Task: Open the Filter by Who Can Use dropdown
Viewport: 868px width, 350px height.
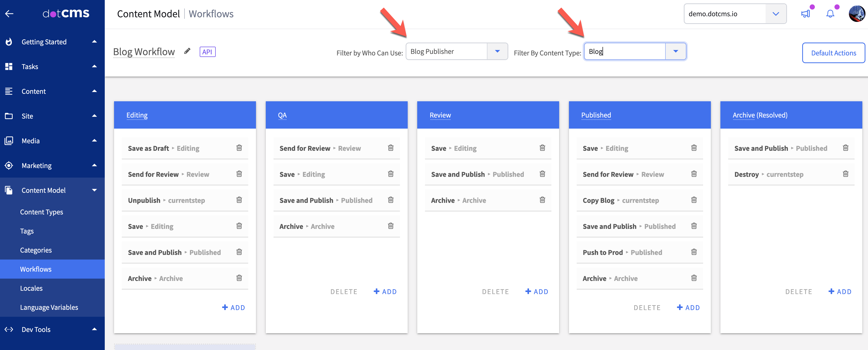Action: [x=497, y=52]
